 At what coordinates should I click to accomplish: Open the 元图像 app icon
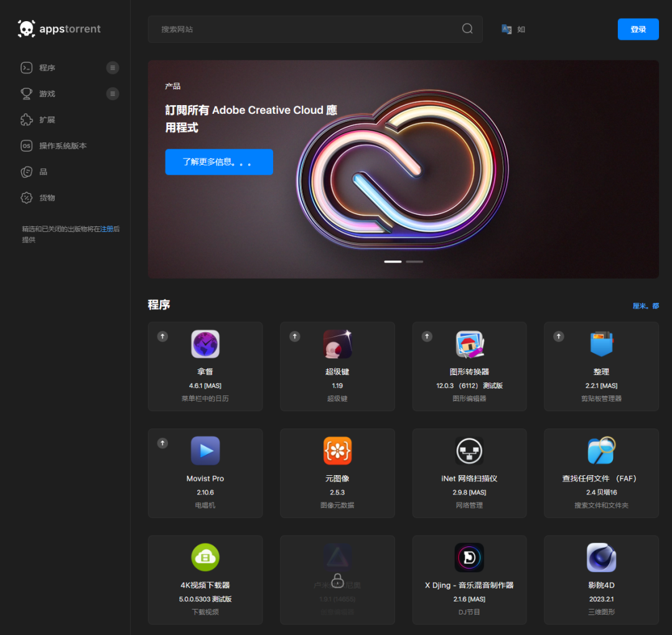[x=337, y=450]
